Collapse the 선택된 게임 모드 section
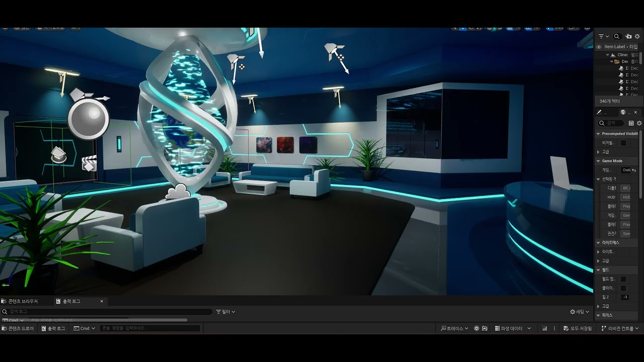The width and height of the screenshot is (644, 362). tap(598, 179)
